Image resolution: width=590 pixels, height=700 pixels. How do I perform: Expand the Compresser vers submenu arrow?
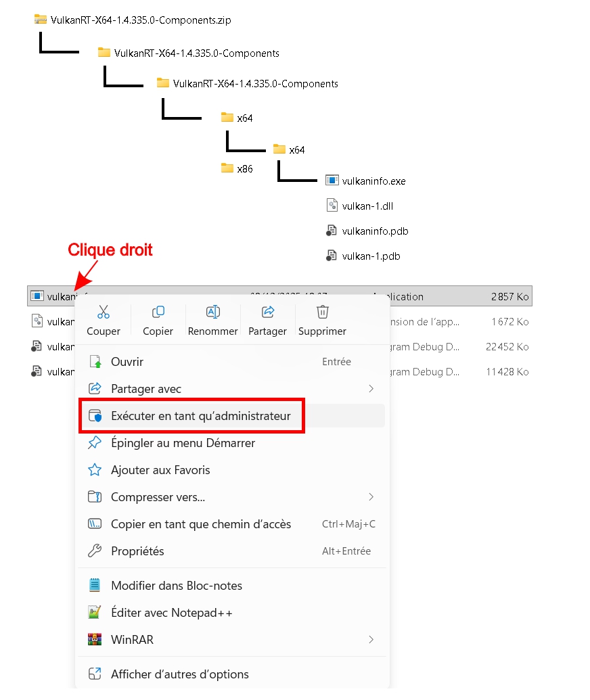[371, 497]
